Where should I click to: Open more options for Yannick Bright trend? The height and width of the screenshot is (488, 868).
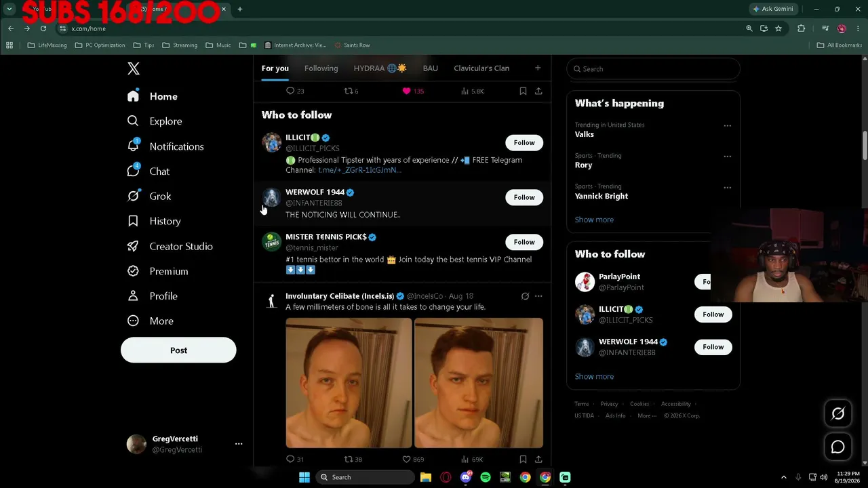(728, 187)
